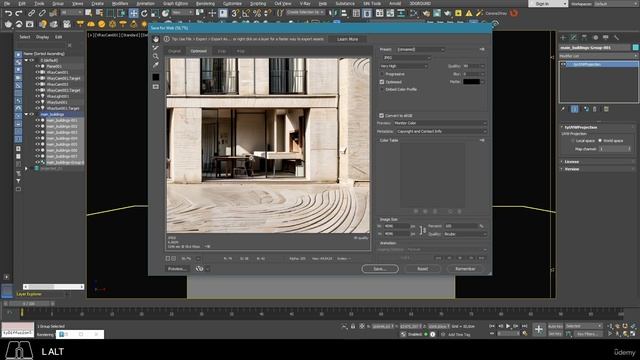The image size is (640, 360).
Task: Toggle the Angle Snap icon
Action: coord(246,13)
